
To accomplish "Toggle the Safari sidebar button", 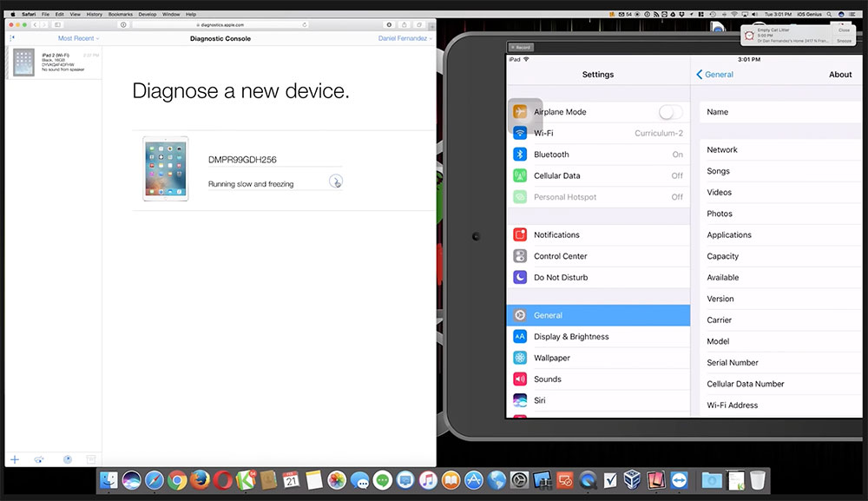I will point(57,25).
